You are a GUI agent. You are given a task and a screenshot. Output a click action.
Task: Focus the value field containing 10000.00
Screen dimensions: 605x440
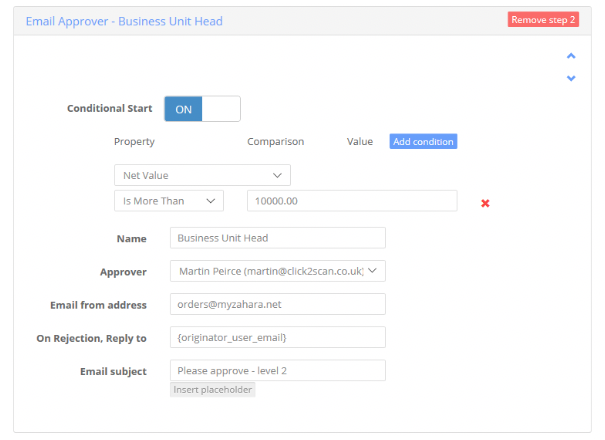click(x=352, y=201)
